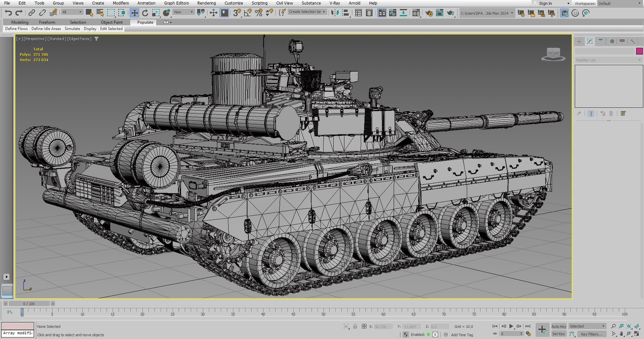Click the Mirror tool icon
The image size is (644, 339).
tap(334, 13)
